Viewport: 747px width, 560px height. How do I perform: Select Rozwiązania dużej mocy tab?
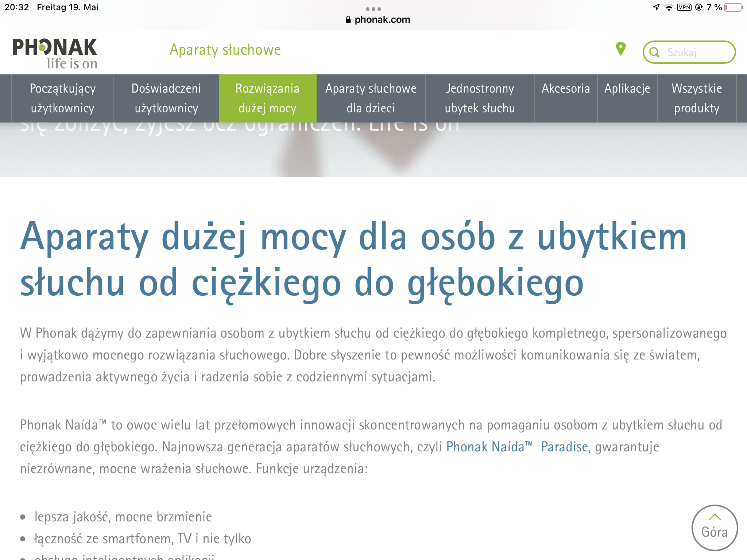[267, 98]
